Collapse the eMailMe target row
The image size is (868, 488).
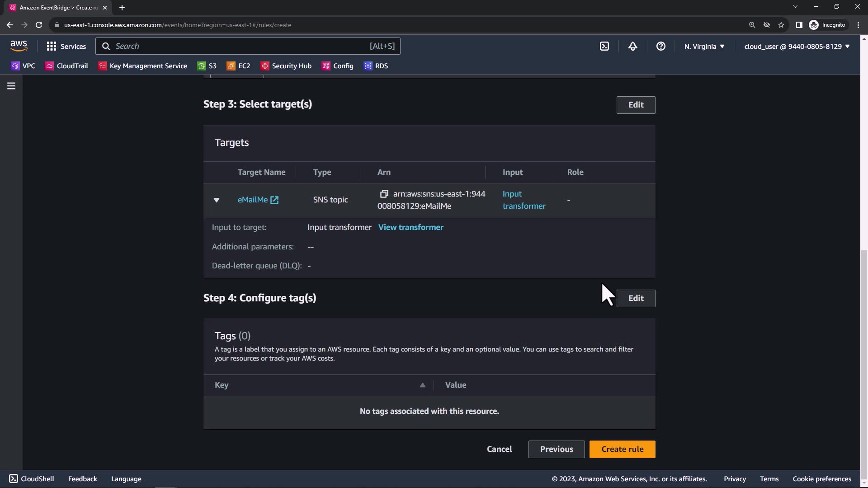pos(217,200)
